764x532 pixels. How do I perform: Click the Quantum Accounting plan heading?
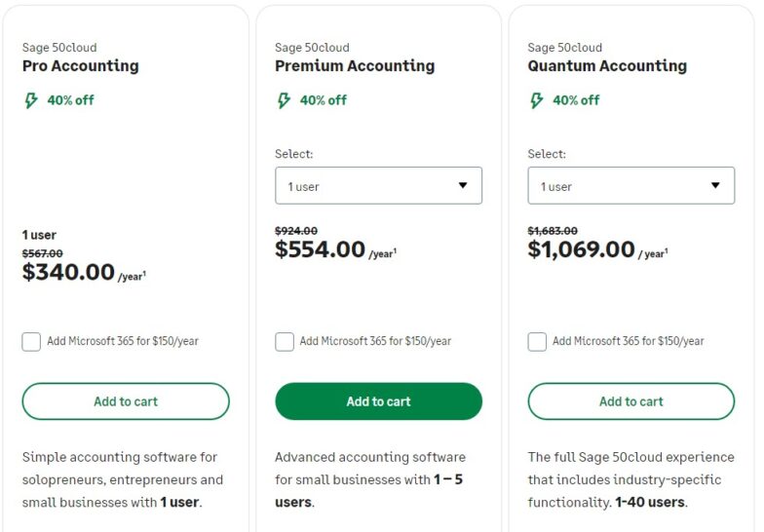tap(607, 66)
